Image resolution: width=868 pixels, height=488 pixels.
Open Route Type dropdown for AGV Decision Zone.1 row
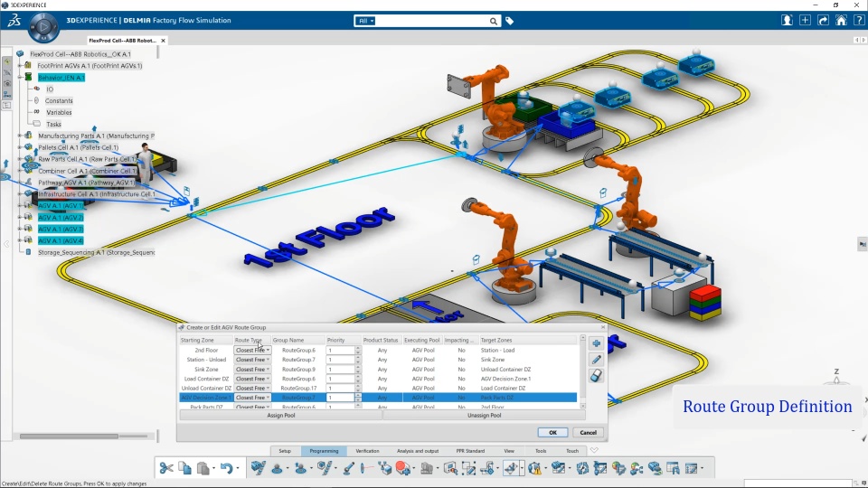click(252, 398)
